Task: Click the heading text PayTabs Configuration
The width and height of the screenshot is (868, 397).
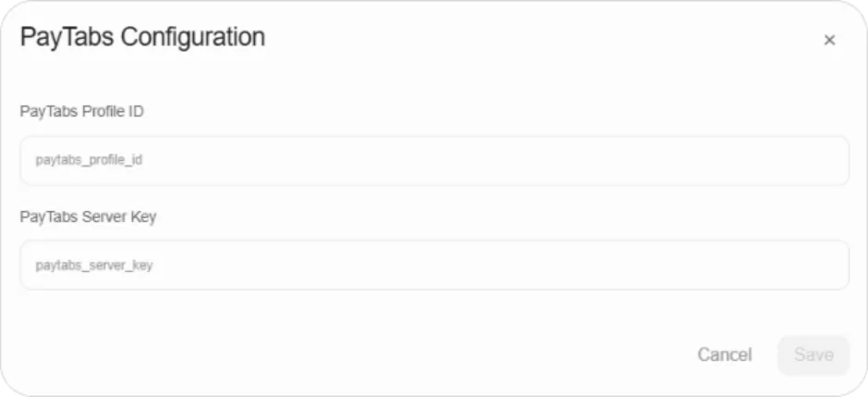Action: [143, 37]
